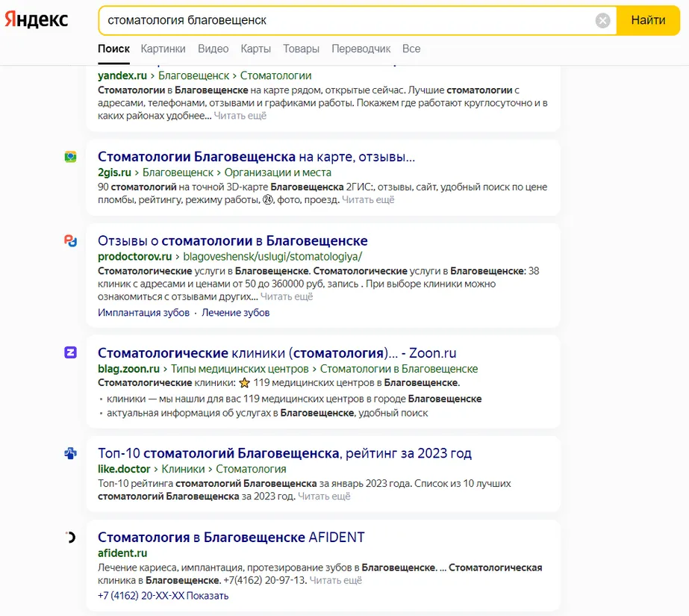Screen dimensions: 689x616
Task: Switch to the Картинки tab
Action: (x=163, y=49)
